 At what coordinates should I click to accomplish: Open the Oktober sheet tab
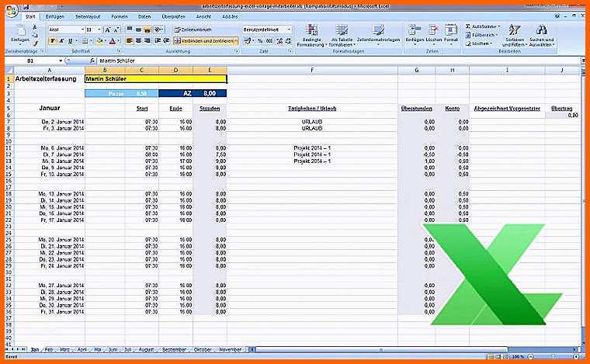pyautogui.click(x=203, y=350)
